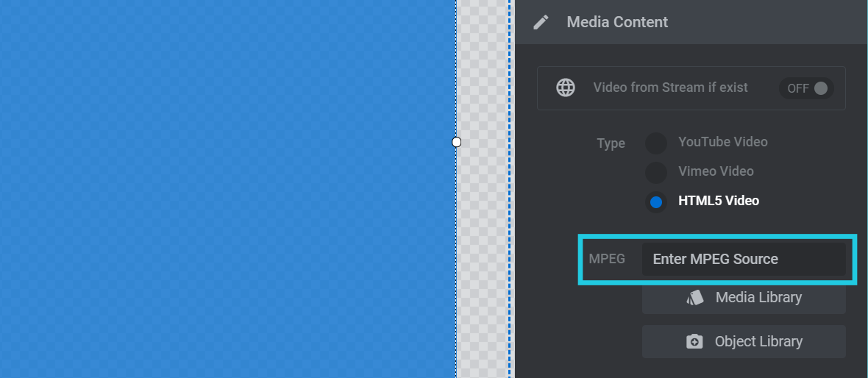
Task: Toggle the Video from Stream OFF switch
Action: pyautogui.click(x=806, y=88)
